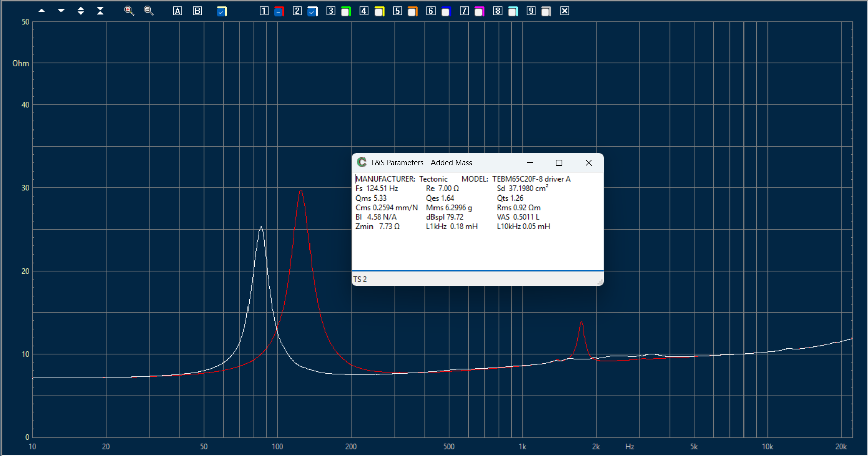This screenshot has height=456, width=868.
Task: Click the dBspl 79.72 value
Action: [x=444, y=217]
